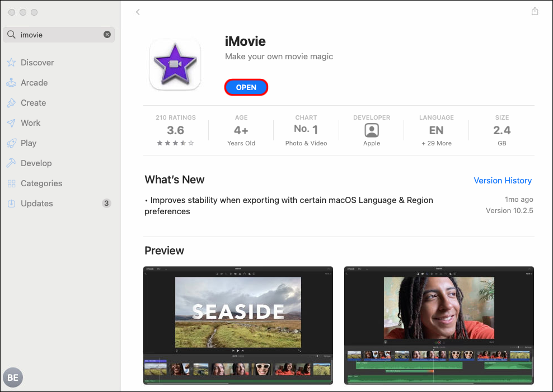Open the SEASIDE preview screenshot
The width and height of the screenshot is (553, 392).
coord(238,325)
